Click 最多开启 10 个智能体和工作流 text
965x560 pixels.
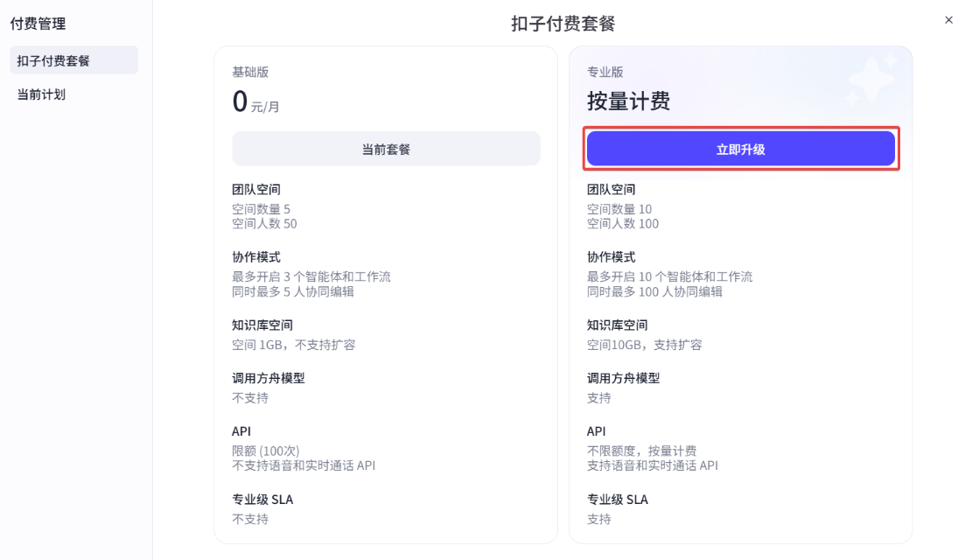[x=669, y=276]
